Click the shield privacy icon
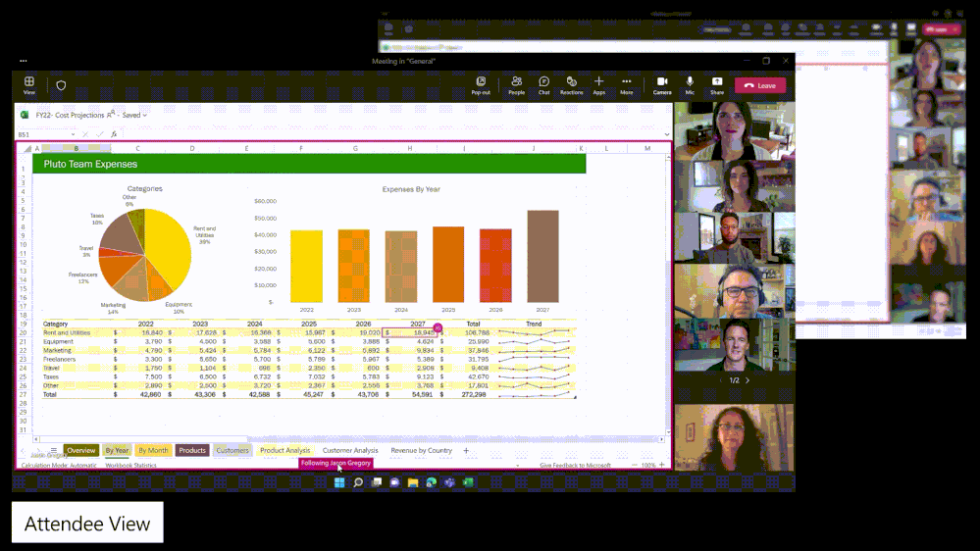 (61, 85)
